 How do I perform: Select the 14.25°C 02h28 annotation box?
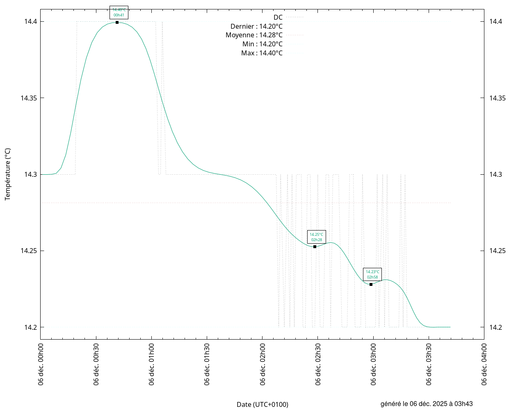point(316,237)
